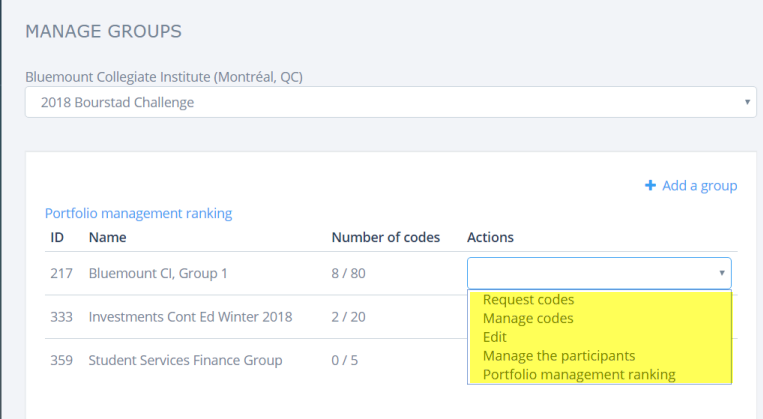
Task: Click the Number of codes column header
Action: click(385, 238)
